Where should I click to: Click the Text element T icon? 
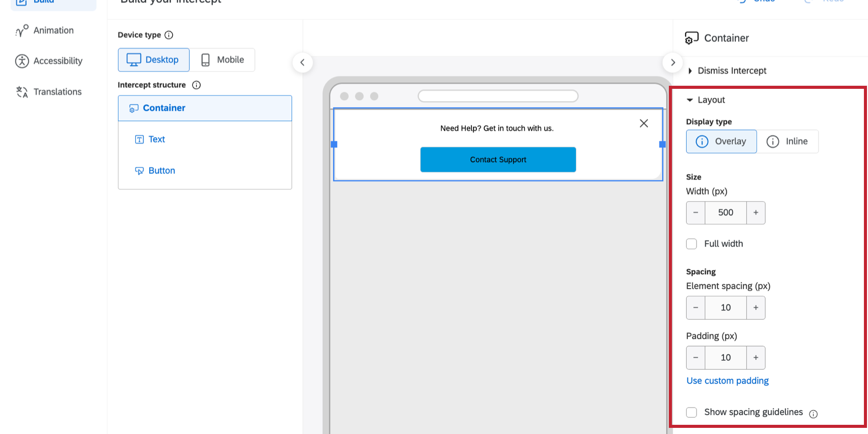coord(139,139)
